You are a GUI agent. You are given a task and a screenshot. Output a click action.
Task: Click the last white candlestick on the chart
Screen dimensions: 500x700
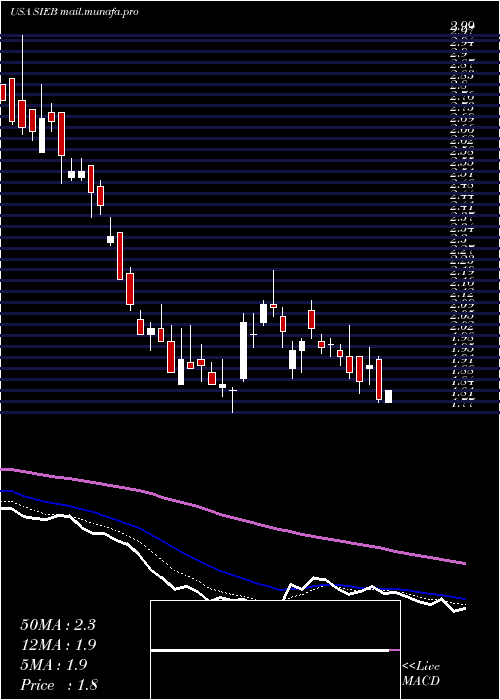pyautogui.click(x=388, y=396)
